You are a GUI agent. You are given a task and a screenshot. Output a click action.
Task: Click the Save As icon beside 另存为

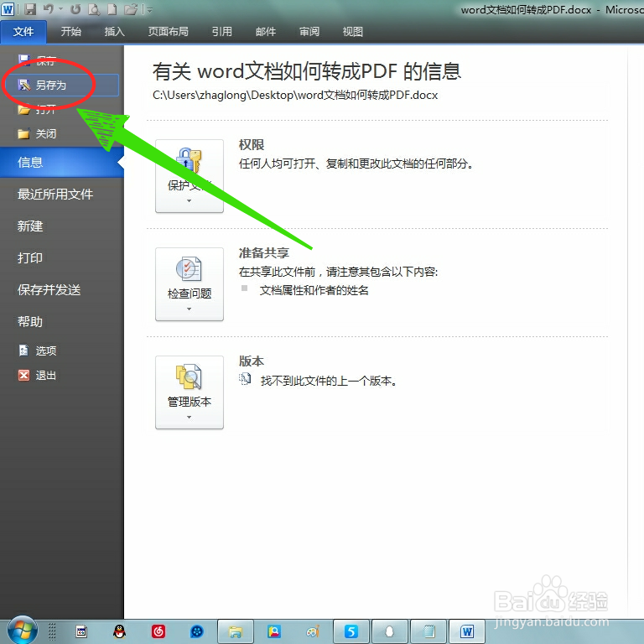(x=23, y=85)
